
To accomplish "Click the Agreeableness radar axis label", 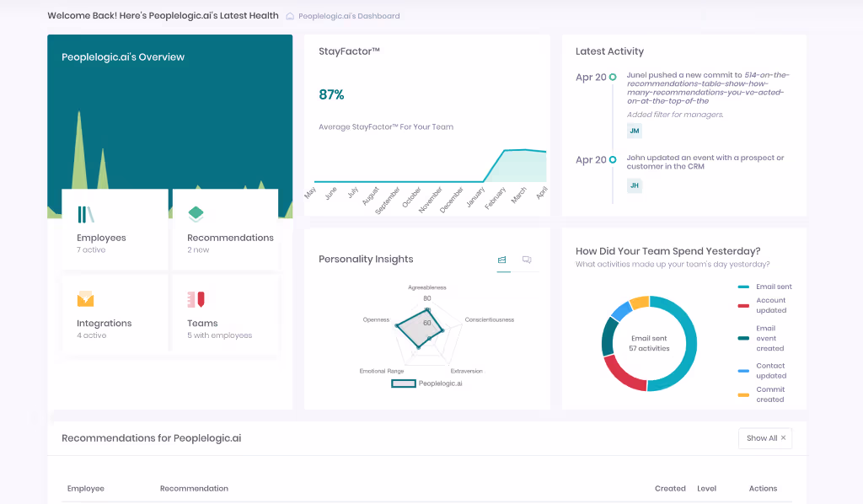I will (x=427, y=287).
